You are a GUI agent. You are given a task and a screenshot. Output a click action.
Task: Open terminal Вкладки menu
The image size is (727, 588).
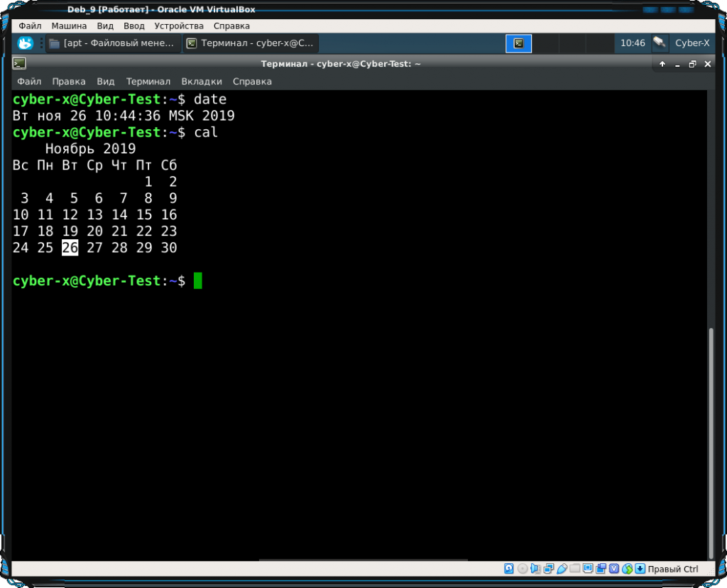202,82
